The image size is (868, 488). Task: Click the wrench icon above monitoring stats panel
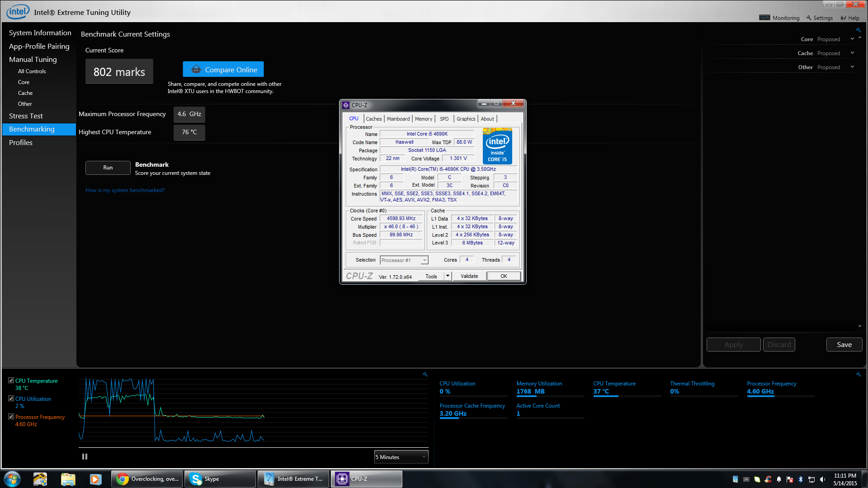click(x=859, y=374)
